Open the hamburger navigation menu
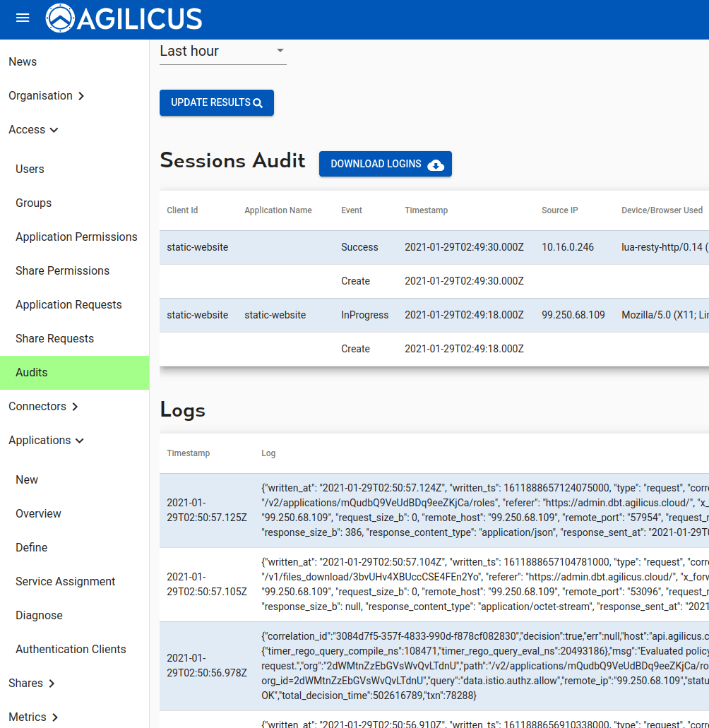The width and height of the screenshot is (709, 728). (x=23, y=18)
